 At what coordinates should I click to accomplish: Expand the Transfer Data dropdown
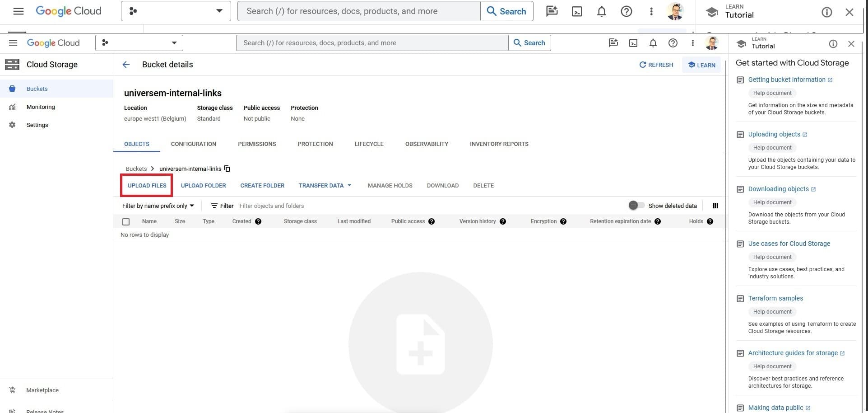[325, 186]
